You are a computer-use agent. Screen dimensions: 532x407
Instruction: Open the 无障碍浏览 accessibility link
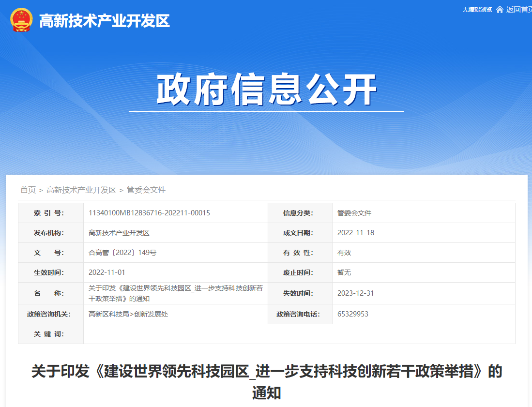tap(477, 10)
